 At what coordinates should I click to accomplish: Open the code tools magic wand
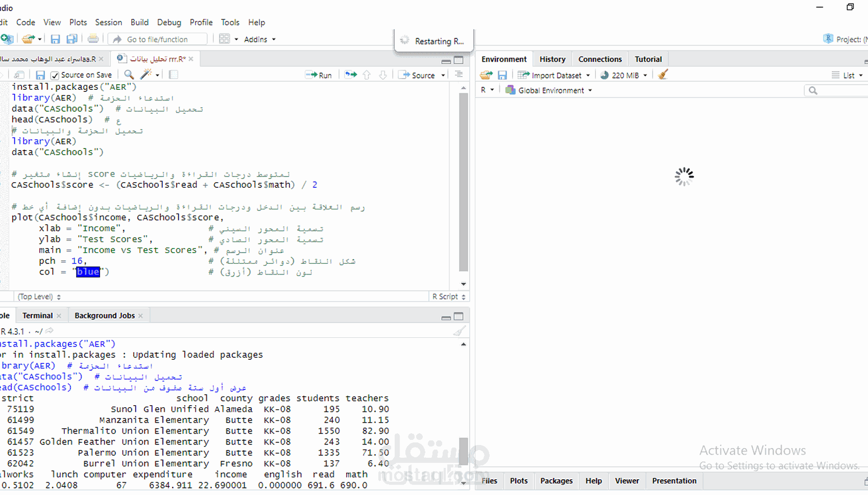point(146,75)
